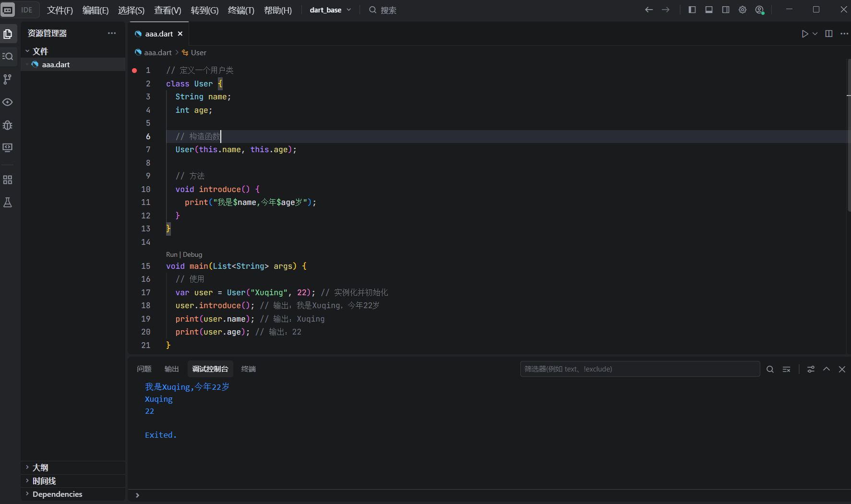Open the 选择(S) menu
Viewport: 851px width, 504px height.
131,10
